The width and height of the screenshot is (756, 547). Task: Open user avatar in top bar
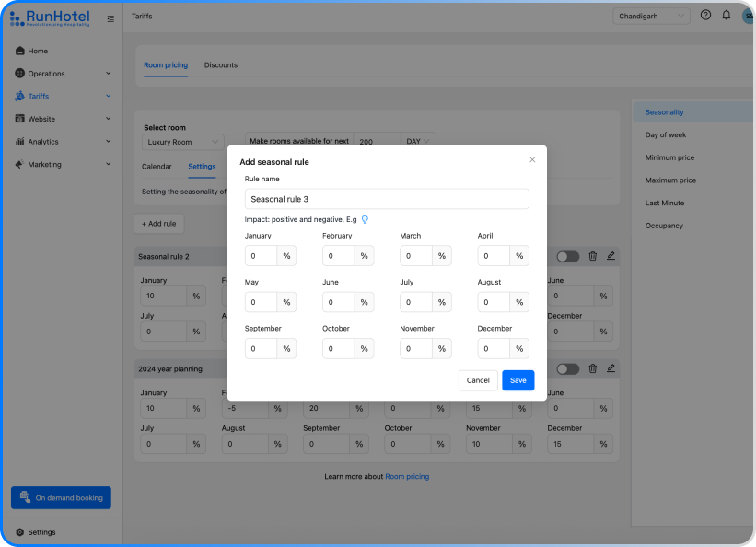pyautogui.click(x=748, y=16)
